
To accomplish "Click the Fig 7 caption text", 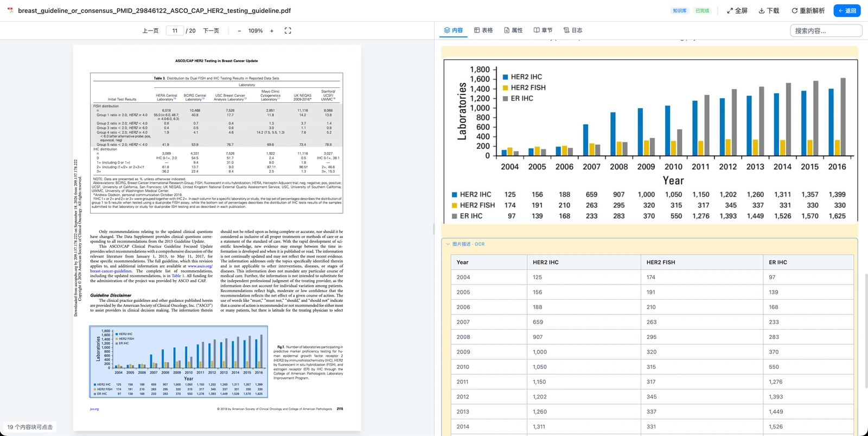I will 308,362.
